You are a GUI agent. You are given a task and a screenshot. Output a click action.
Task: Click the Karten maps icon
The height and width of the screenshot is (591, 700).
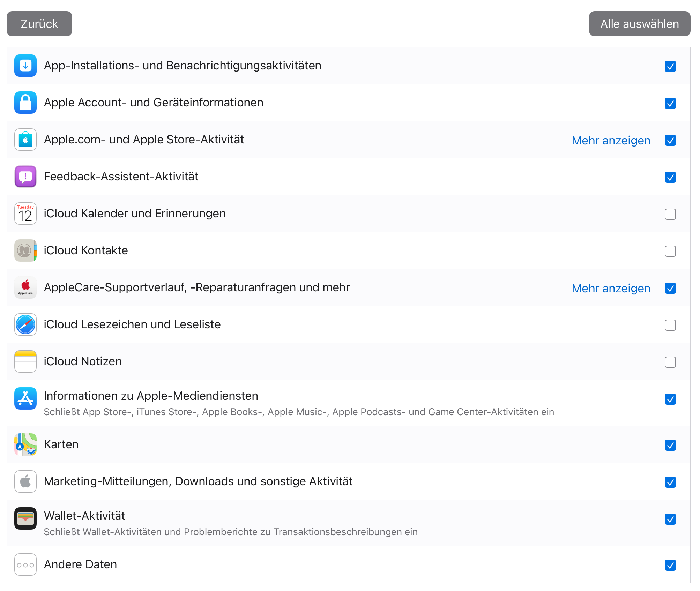tap(25, 444)
